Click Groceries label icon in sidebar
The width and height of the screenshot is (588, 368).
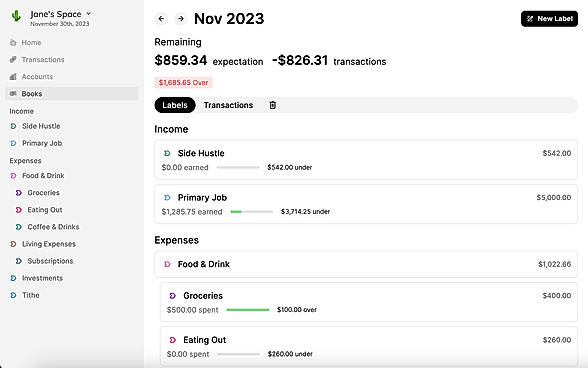click(19, 193)
